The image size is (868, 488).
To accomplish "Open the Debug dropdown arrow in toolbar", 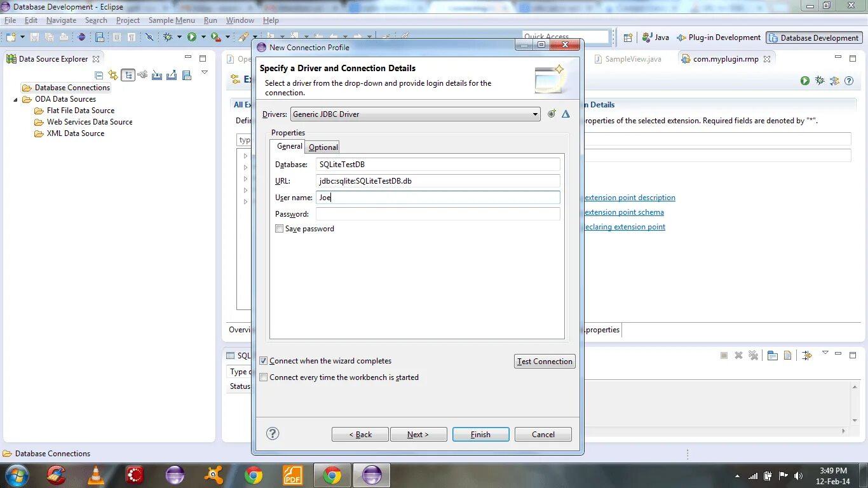I will pos(179,37).
